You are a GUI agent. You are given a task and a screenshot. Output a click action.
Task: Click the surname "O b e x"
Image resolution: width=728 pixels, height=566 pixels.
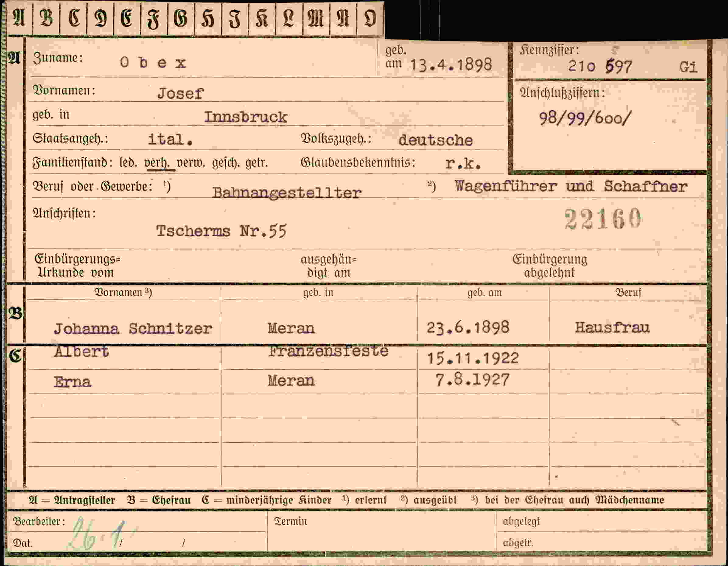click(x=153, y=63)
